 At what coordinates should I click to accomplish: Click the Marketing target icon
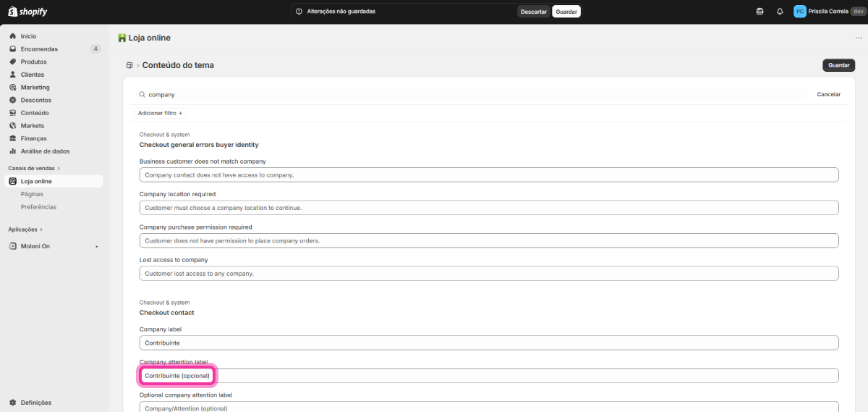coord(13,88)
